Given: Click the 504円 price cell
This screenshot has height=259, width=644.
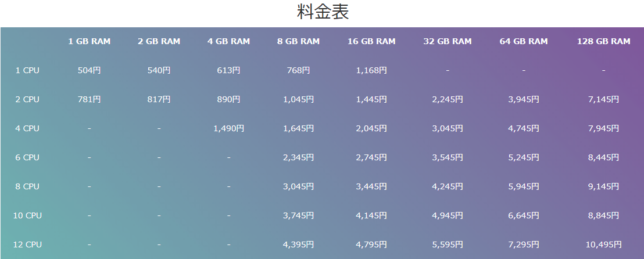Looking at the screenshot, I should 89,71.
